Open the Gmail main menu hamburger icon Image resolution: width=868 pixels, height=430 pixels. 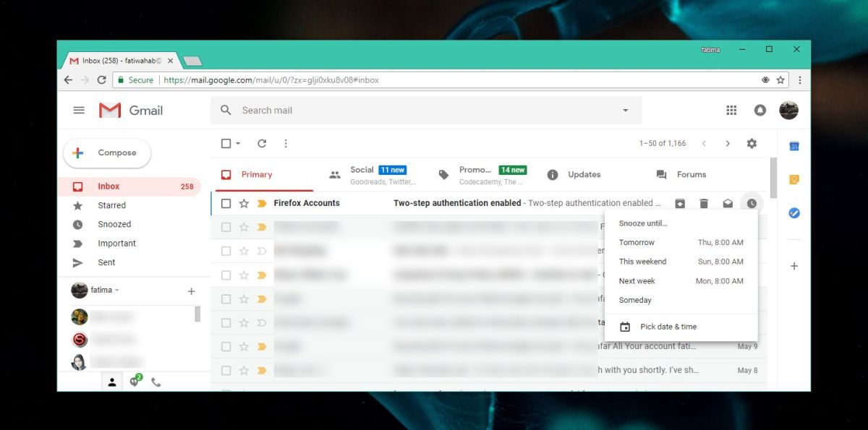tap(79, 111)
